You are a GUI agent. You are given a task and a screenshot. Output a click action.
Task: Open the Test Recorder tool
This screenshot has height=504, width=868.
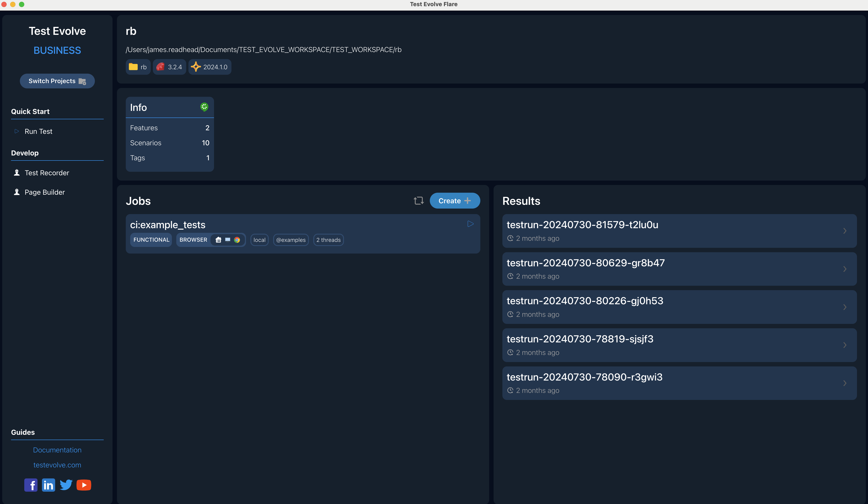coord(47,173)
